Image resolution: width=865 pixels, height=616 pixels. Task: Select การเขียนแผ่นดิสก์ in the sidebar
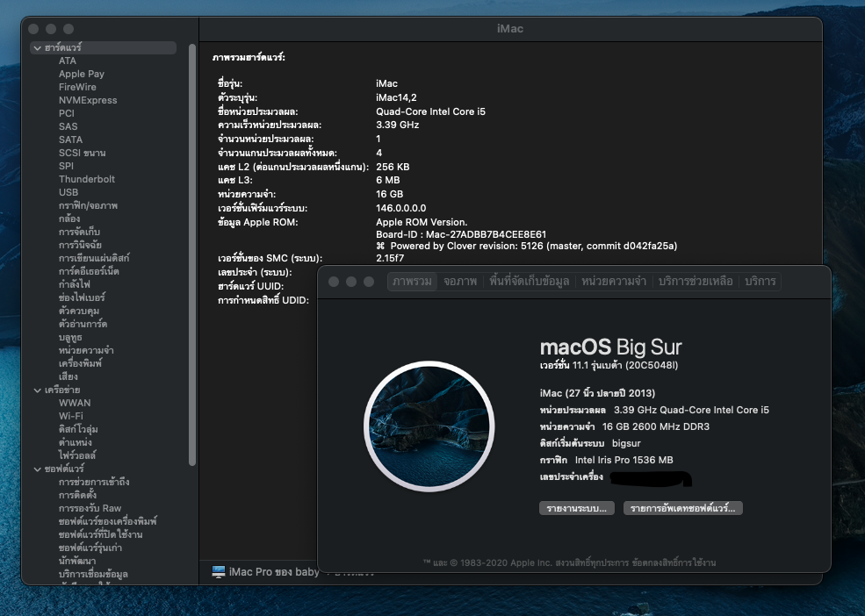(94, 258)
